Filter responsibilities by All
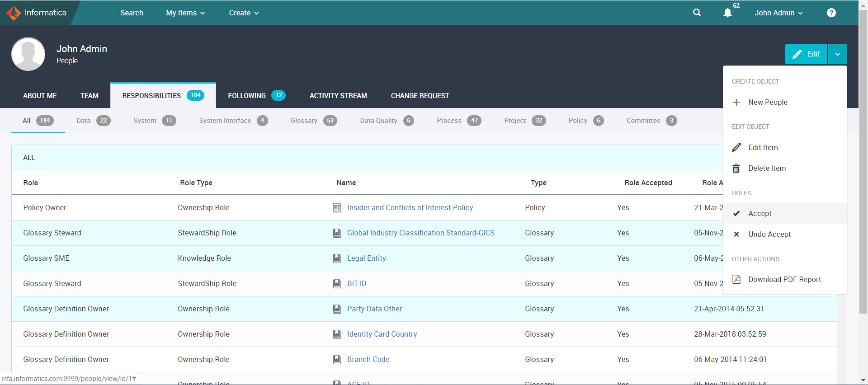868x385 pixels. (38, 121)
